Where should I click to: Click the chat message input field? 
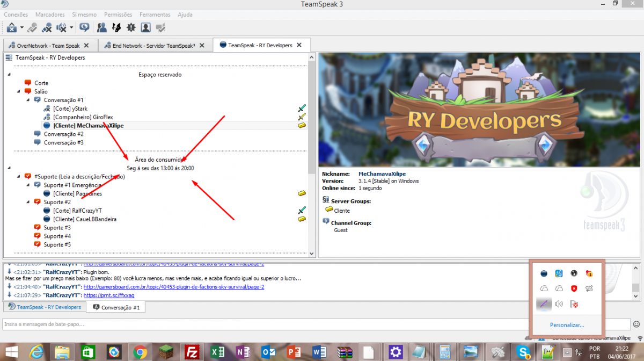(x=316, y=324)
